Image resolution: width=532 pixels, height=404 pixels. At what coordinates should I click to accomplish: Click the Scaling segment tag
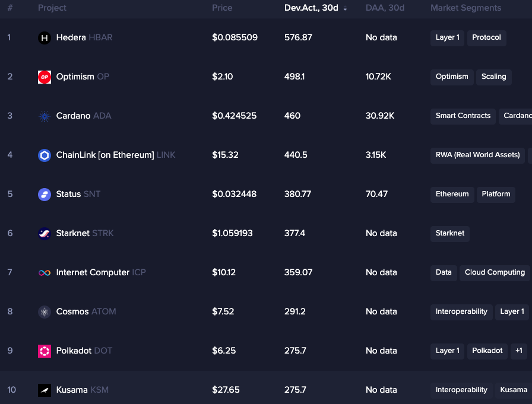tap(493, 77)
